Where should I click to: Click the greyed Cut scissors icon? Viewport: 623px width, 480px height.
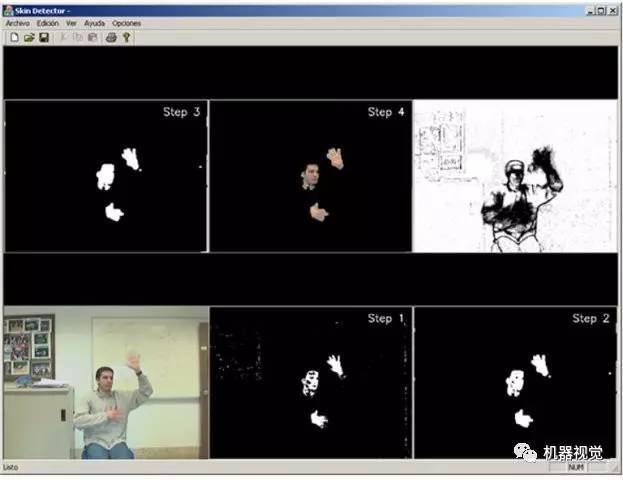pyautogui.click(x=64, y=38)
